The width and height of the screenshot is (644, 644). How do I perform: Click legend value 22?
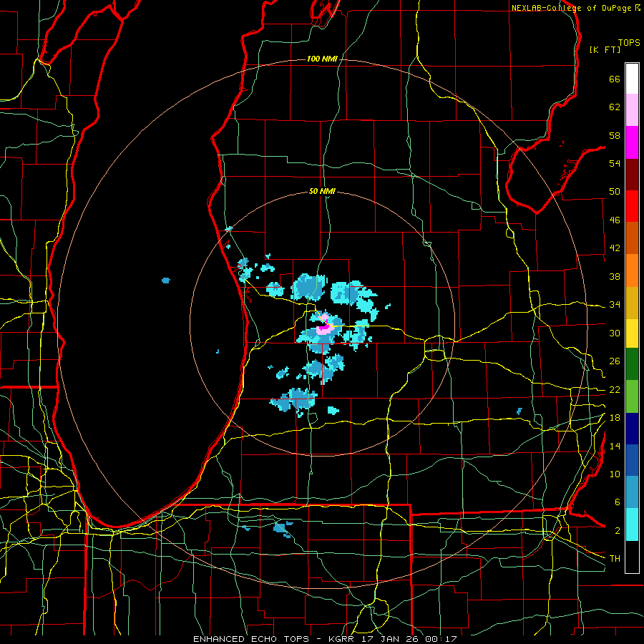[615, 389]
